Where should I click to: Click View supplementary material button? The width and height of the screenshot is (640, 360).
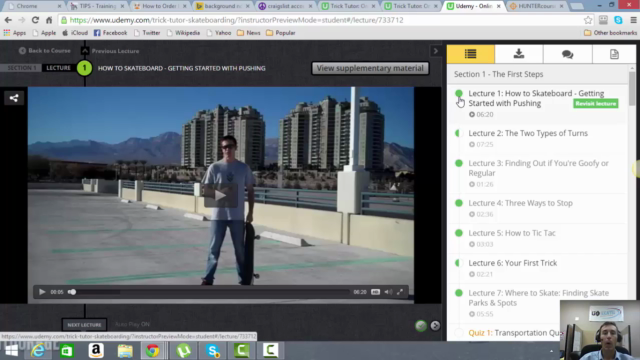coord(370,68)
